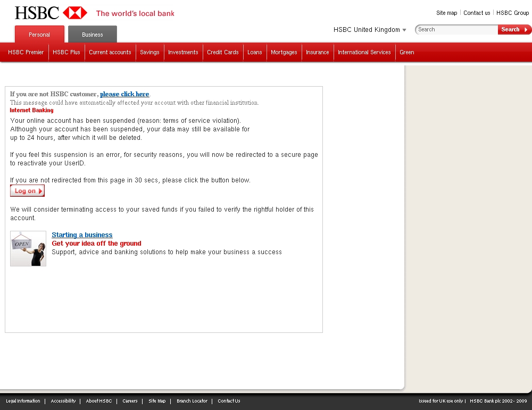Open Contact Us in the footer
The width and height of the screenshot is (532, 410).
tap(229, 401)
